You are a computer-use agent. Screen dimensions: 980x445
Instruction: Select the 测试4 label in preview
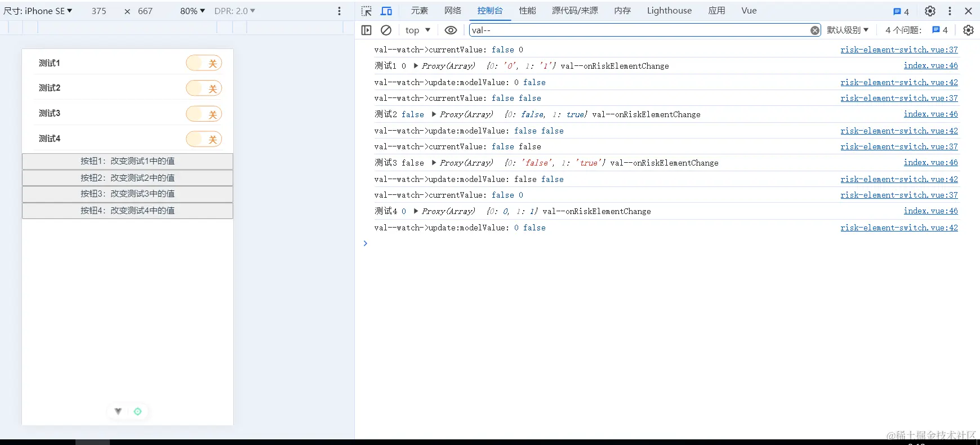[x=50, y=139]
